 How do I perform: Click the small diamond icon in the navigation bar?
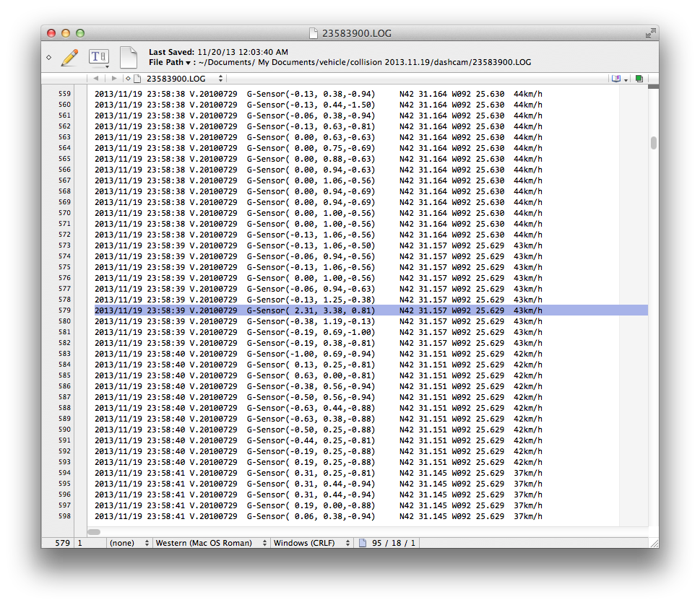(x=128, y=79)
